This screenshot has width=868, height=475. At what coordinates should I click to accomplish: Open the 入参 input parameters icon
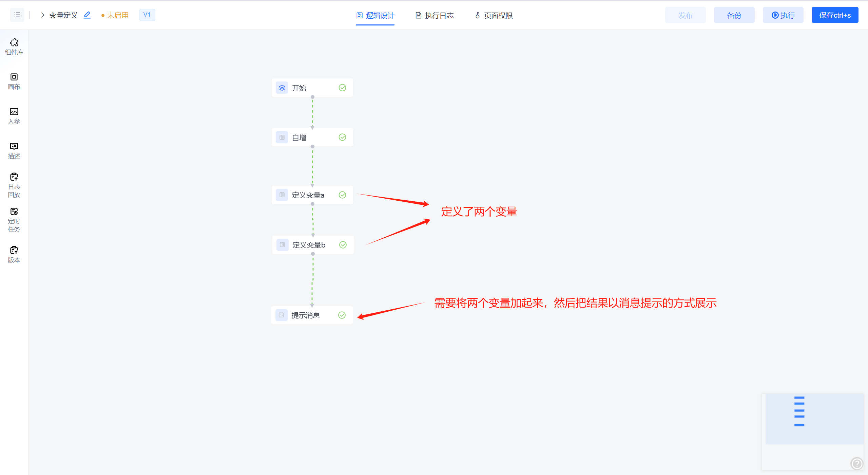pos(14,116)
